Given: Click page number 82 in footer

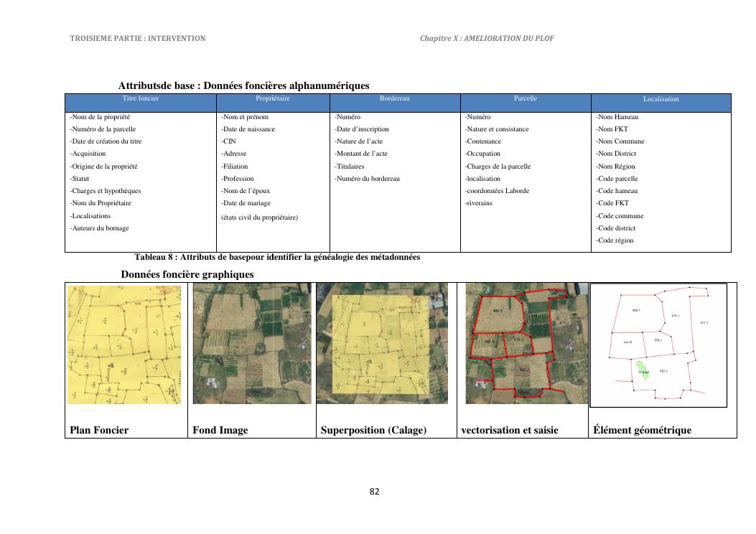Looking at the screenshot, I should pos(374,492).
